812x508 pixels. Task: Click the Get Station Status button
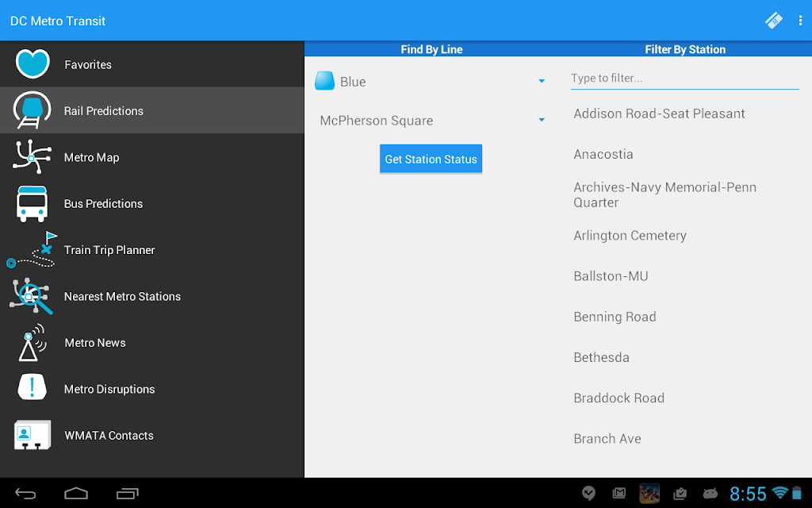click(431, 159)
